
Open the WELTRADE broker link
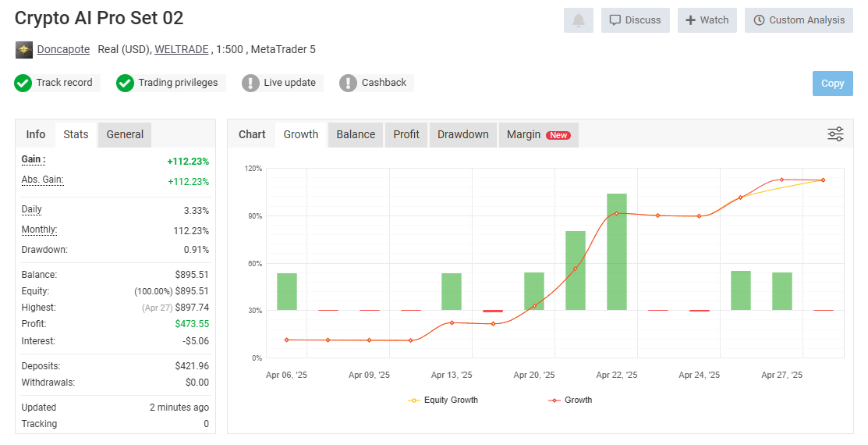click(x=182, y=49)
